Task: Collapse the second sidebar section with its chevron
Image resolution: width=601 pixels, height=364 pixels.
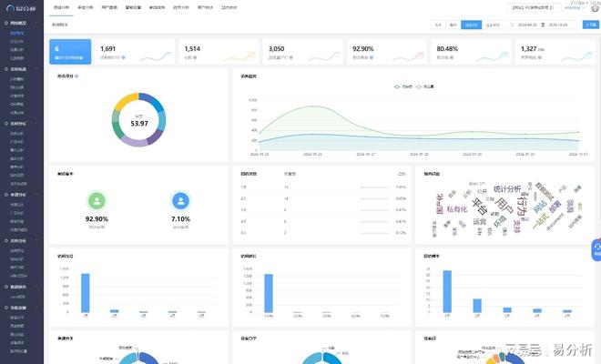Action: coord(36,69)
